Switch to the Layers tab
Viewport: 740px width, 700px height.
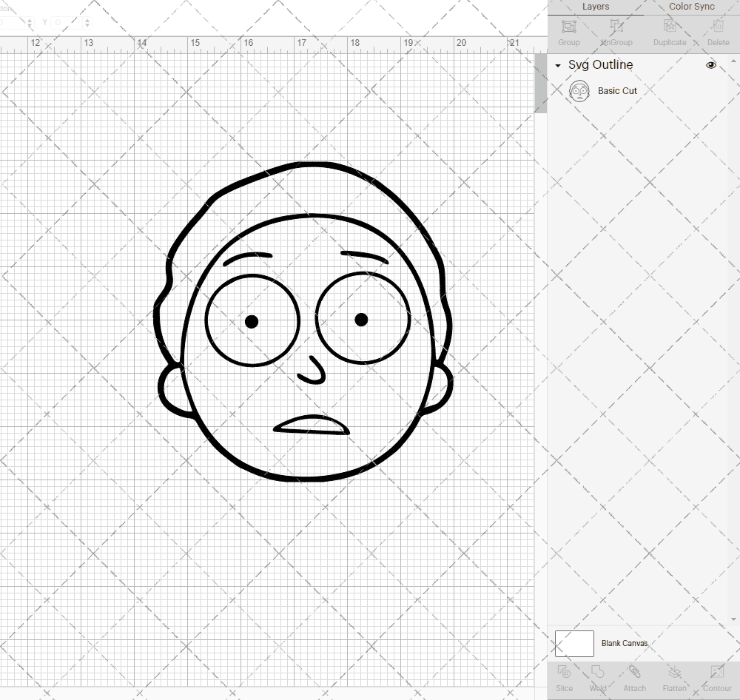pos(595,7)
